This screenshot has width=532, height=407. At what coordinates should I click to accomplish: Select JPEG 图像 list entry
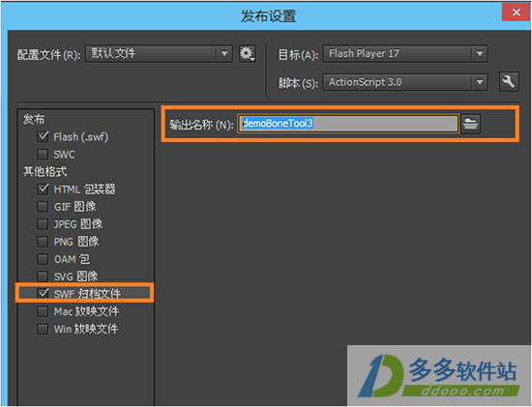(x=78, y=224)
